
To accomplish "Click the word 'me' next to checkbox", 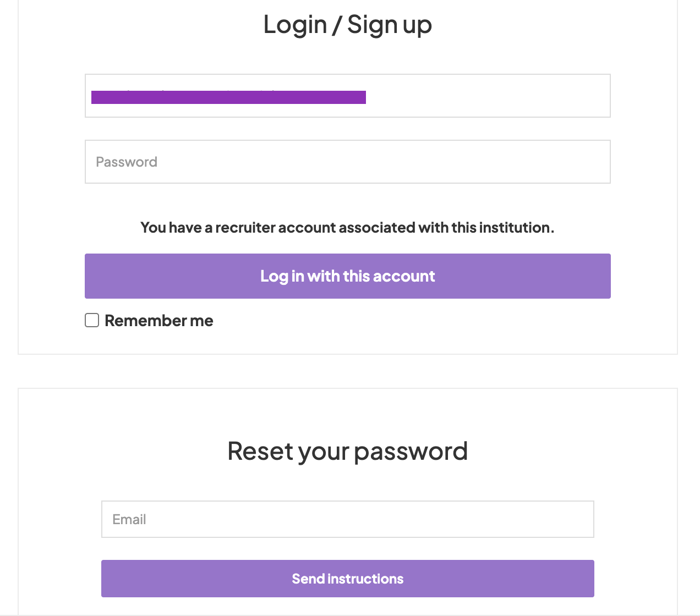I will pyautogui.click(x=201, y=321).
